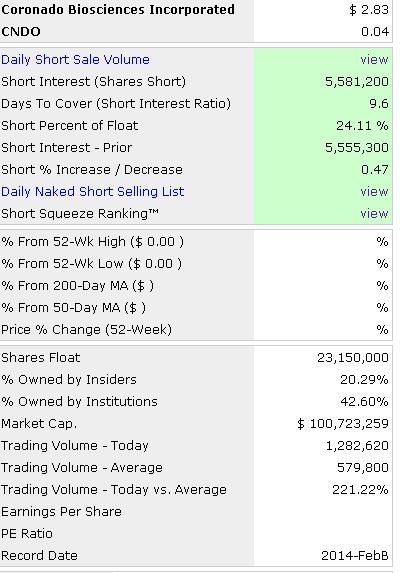
Task: Click the PE Ratio label
Action: (x=27, y=534)
